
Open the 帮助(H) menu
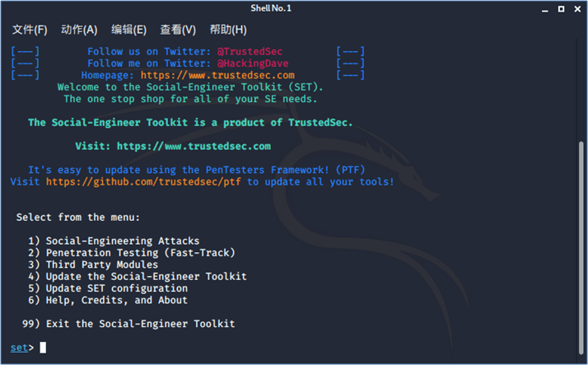(228, 30)
